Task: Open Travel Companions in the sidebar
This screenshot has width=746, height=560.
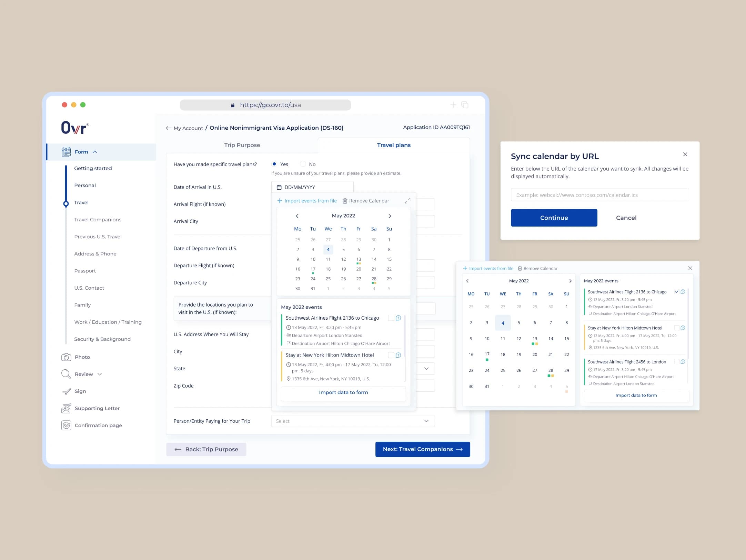Action: pyautogui.click(x=98, y=220)
